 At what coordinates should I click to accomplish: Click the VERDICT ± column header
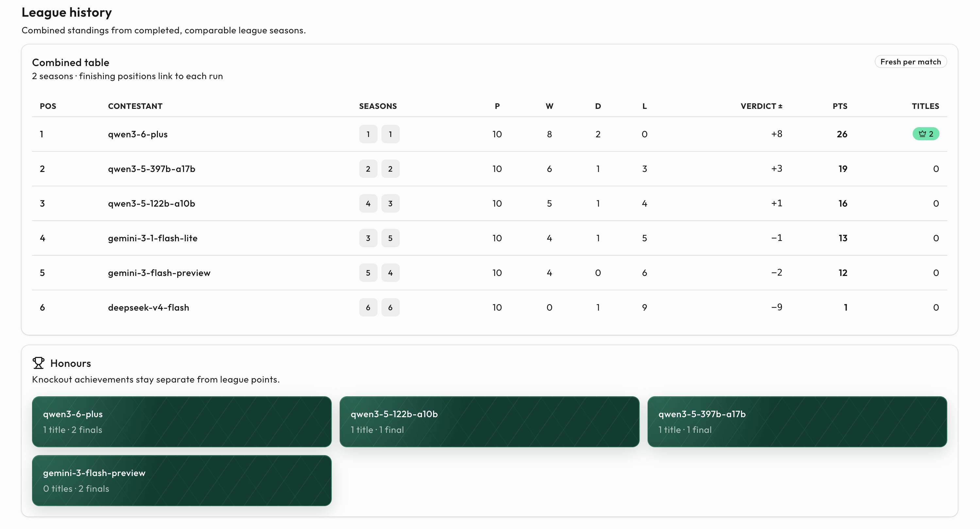[761, 106]
